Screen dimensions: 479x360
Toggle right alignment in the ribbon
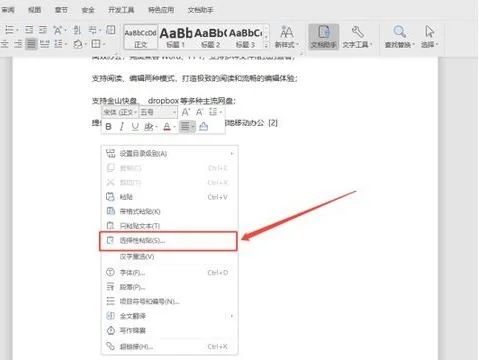18,44
